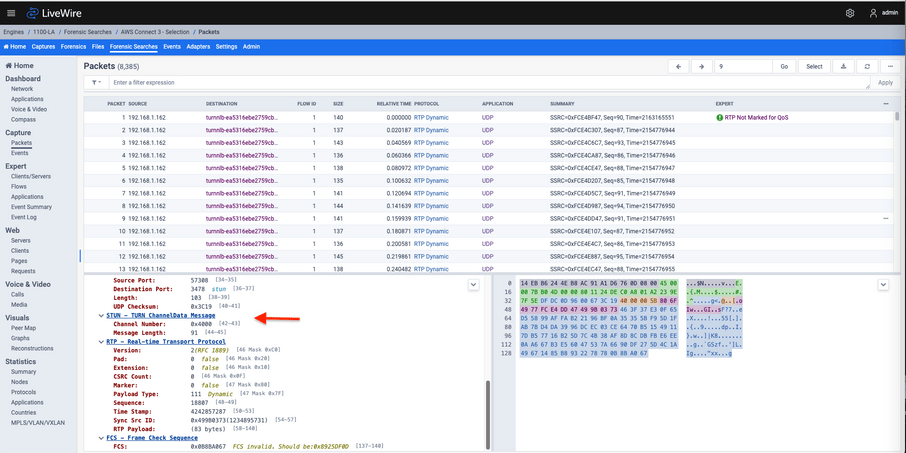Open the Admin menu tab
The image size is (906, 453).
(x=251, y=47)
